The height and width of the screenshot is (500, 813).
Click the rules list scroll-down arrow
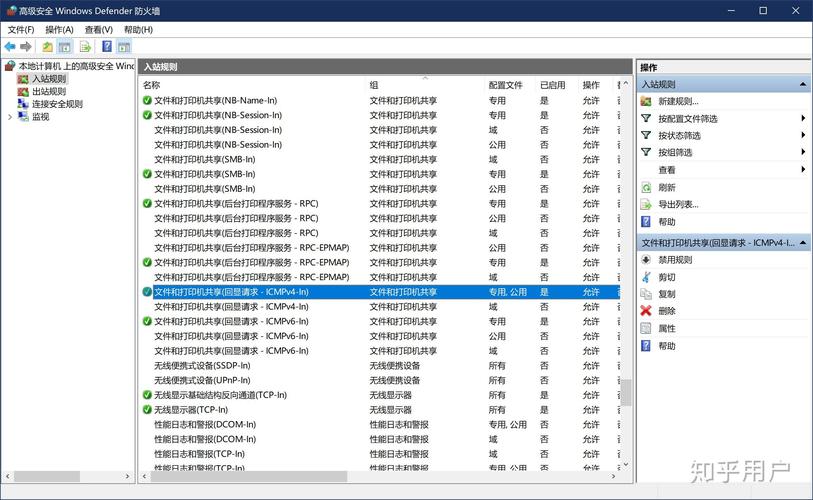point(626,465)
